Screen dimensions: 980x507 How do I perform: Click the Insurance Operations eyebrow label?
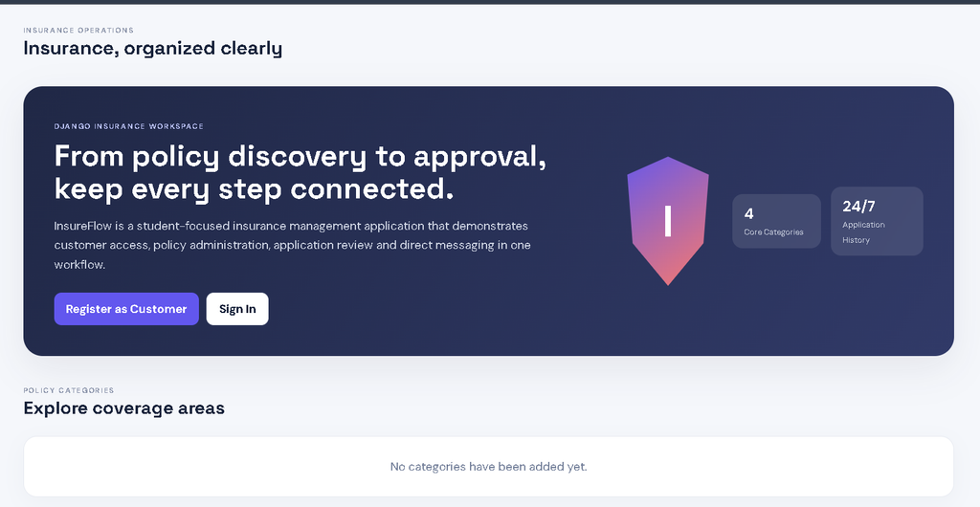pyautogui.click(x=78, y=30)
